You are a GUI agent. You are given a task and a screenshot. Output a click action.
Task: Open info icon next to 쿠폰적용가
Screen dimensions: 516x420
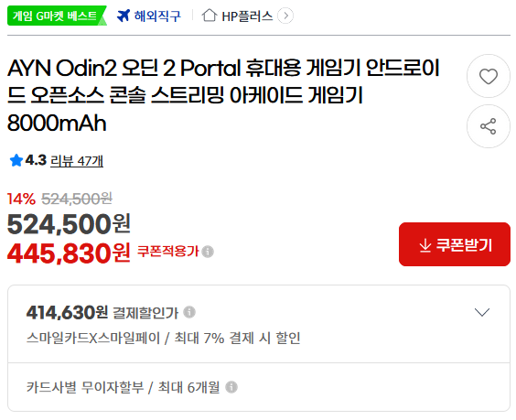(208, 252)
